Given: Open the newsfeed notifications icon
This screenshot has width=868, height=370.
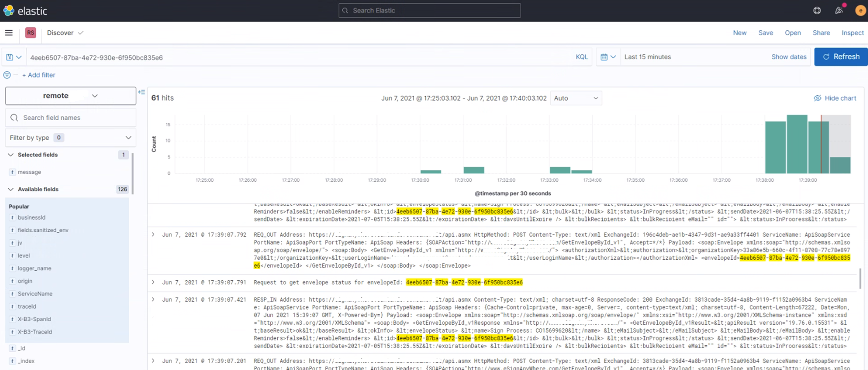Looking at the screenshot, I should pyautogui.click(x=839, y=11).
